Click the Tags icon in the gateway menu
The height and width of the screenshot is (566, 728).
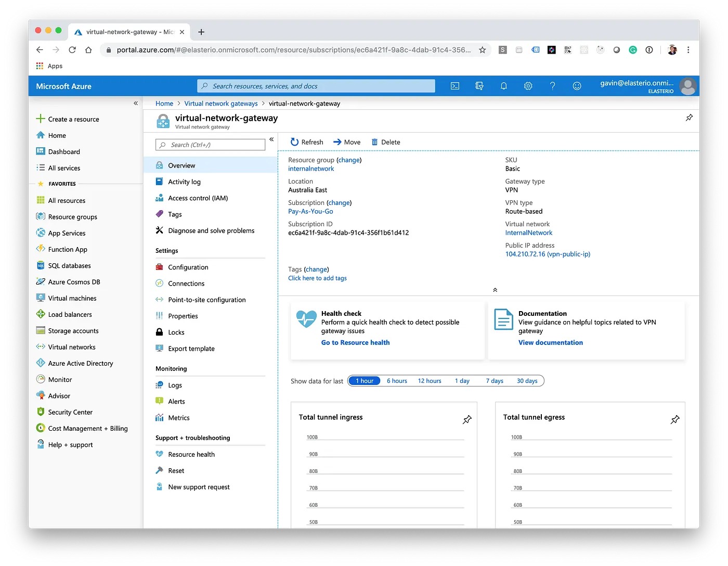160,214
